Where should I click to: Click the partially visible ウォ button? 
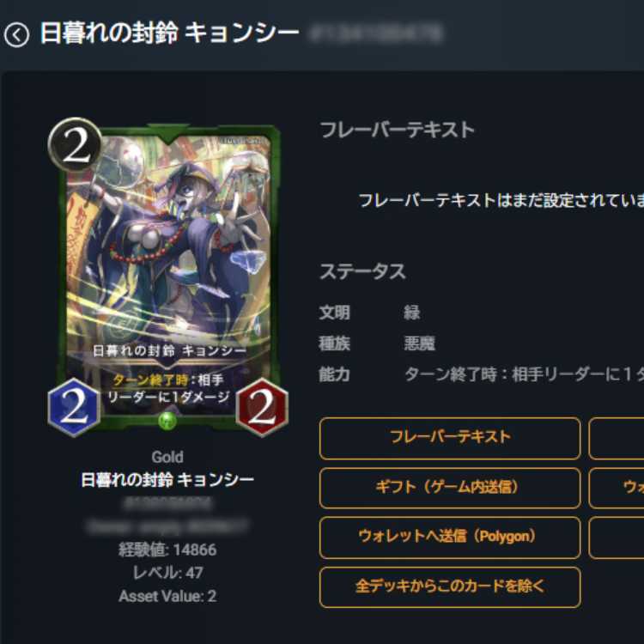click(x=616, y=488)
